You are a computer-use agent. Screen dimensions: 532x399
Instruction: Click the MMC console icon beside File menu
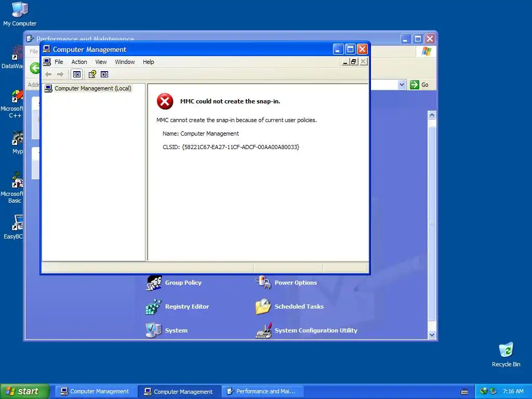point(47,62)
